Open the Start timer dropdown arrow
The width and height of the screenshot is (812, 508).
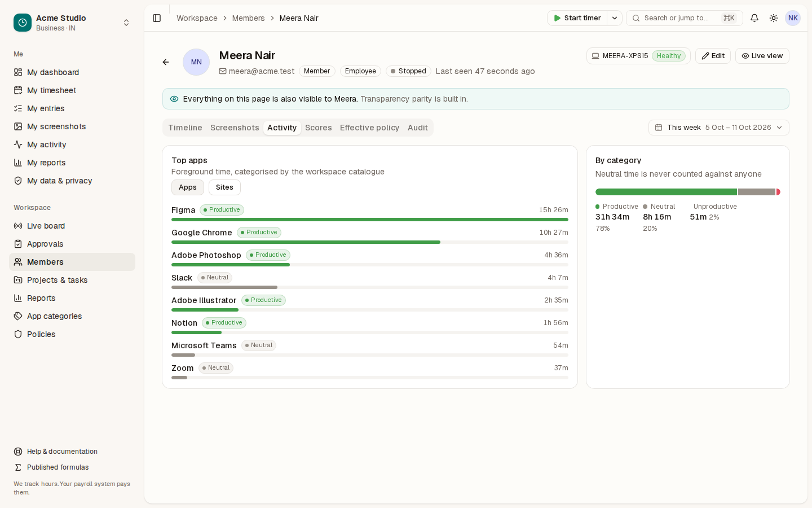point(615,18)
